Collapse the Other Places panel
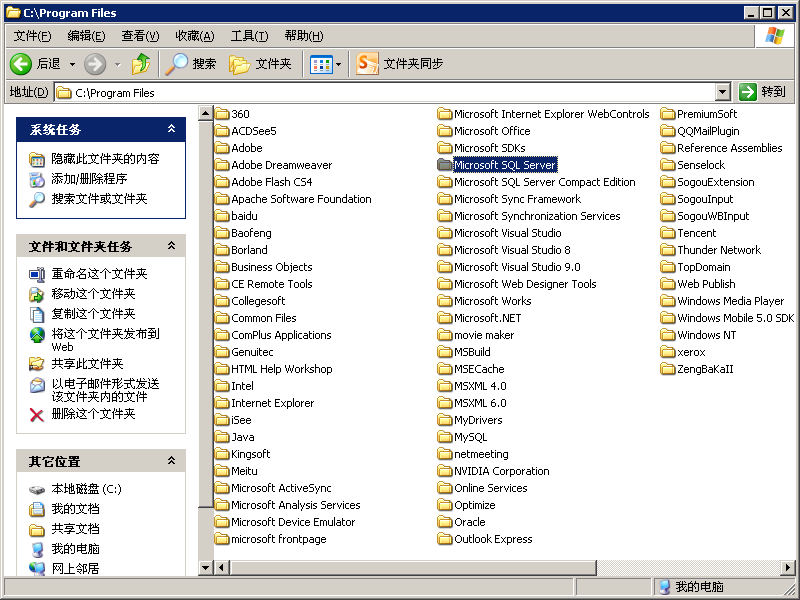Viewport: 800px width, 600px height. (171, 461)
